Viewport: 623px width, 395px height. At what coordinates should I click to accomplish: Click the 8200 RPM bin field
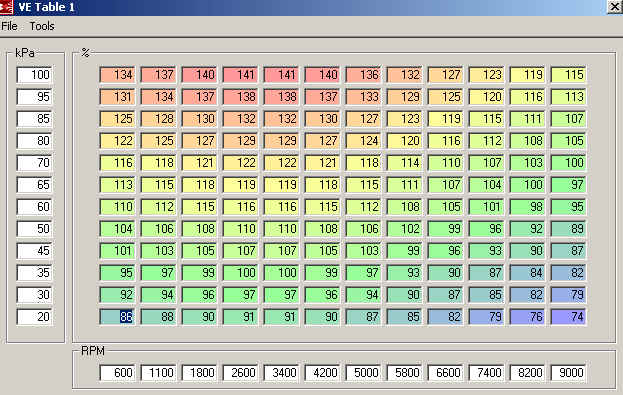tap(527, 373)
